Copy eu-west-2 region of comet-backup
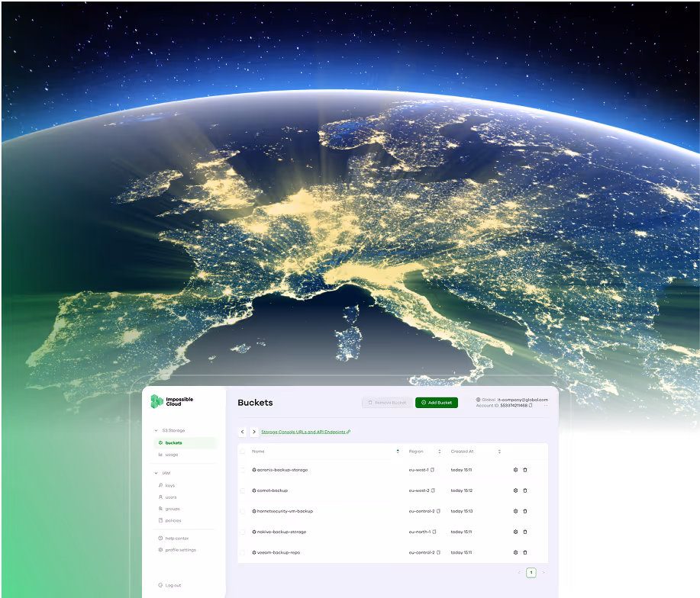The image size is (700, 598). (433, 490)
